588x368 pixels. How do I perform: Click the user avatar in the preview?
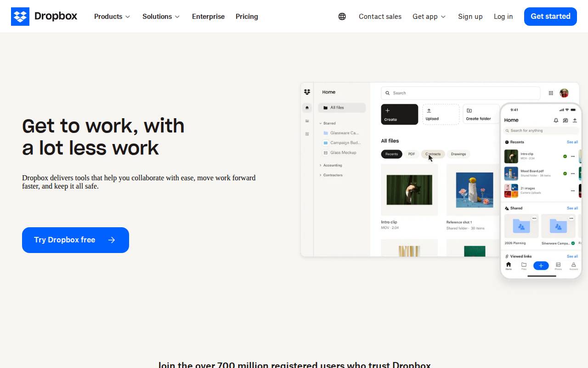tap(564, 93)
